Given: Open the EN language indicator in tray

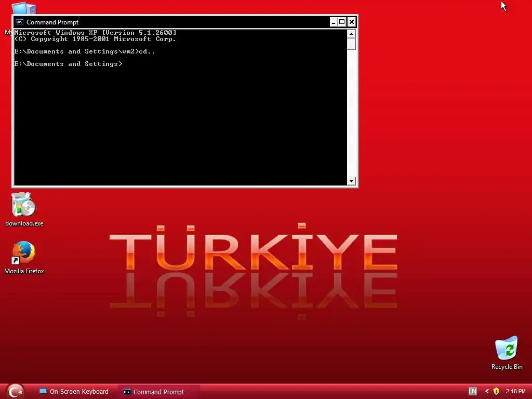Looking at the screenshot, I should click(x=472, y=391).
